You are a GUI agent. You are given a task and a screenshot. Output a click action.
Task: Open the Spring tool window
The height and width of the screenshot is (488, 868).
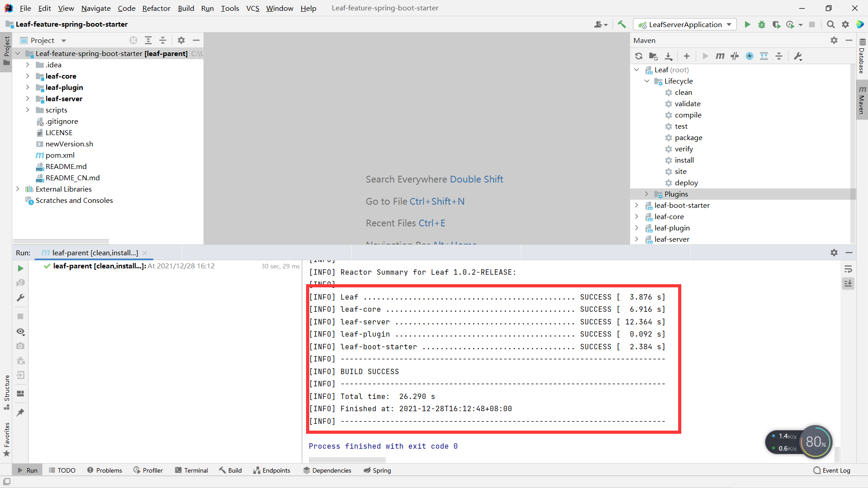(x=377, y=470)
